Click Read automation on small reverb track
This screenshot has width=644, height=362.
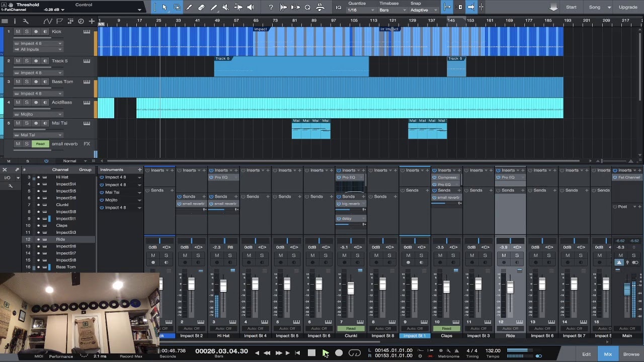(40, 144)
